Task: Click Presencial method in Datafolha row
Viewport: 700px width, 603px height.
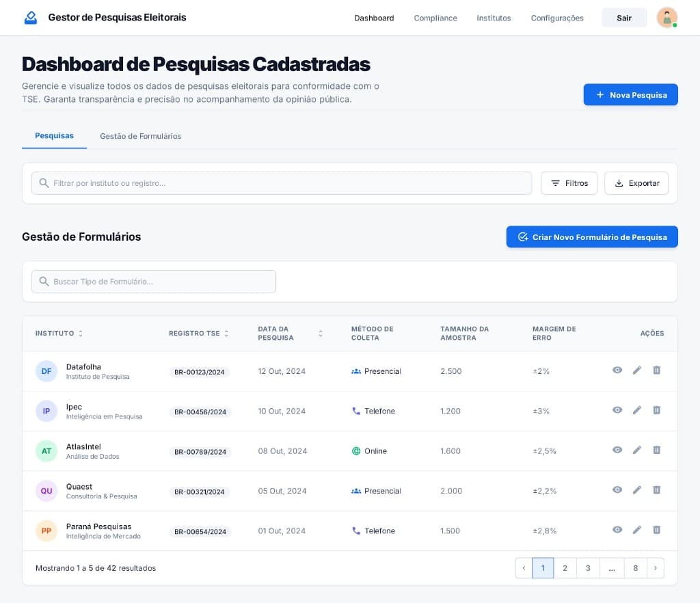Action: 376,371
